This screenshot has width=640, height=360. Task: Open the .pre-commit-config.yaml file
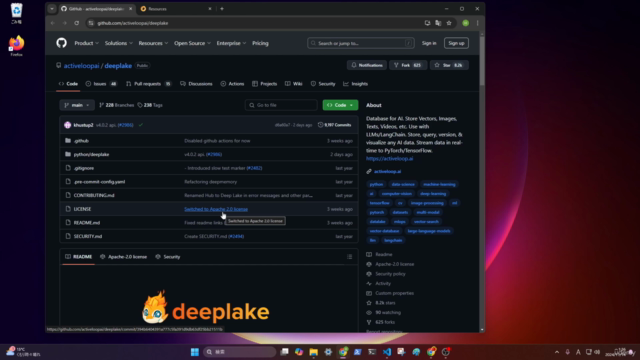click(99, 182)
